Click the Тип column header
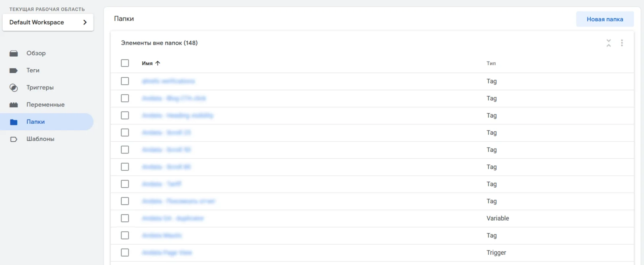 pyautogui.click(x=491, y=63)
